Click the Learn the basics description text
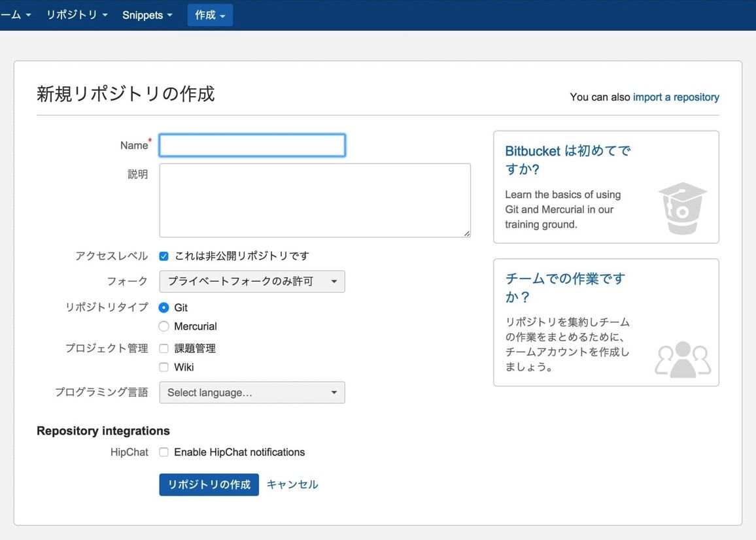 (562, 209)
